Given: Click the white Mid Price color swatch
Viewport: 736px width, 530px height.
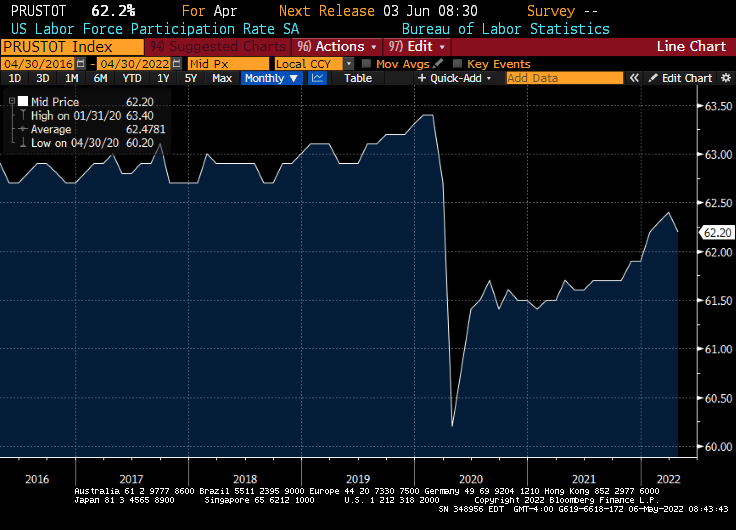Looking at the screenshot, I should [24, 101].
